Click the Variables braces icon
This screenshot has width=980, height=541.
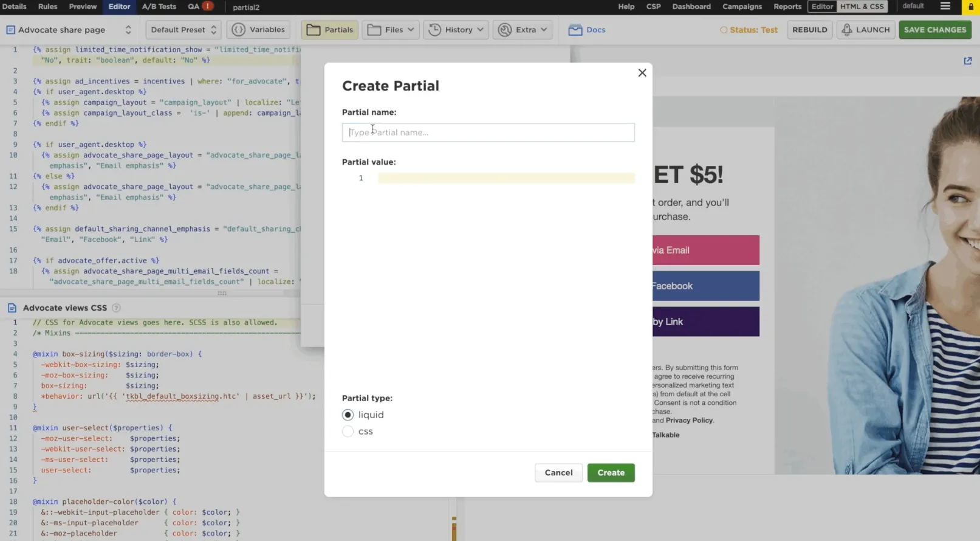click(239, 30)
